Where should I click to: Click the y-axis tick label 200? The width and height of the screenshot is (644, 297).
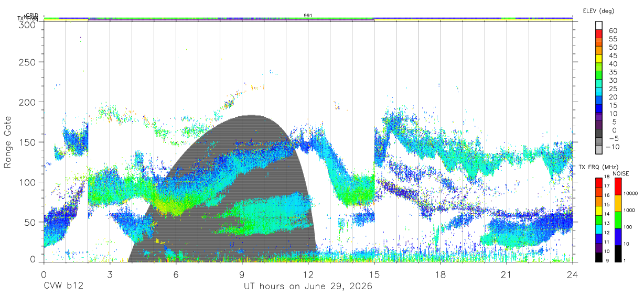[27, 102]
